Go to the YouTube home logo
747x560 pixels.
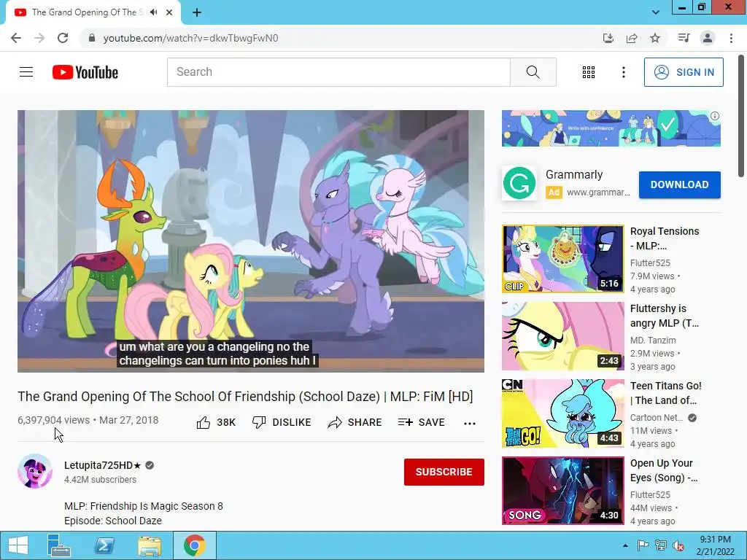(x=85, y=72)
